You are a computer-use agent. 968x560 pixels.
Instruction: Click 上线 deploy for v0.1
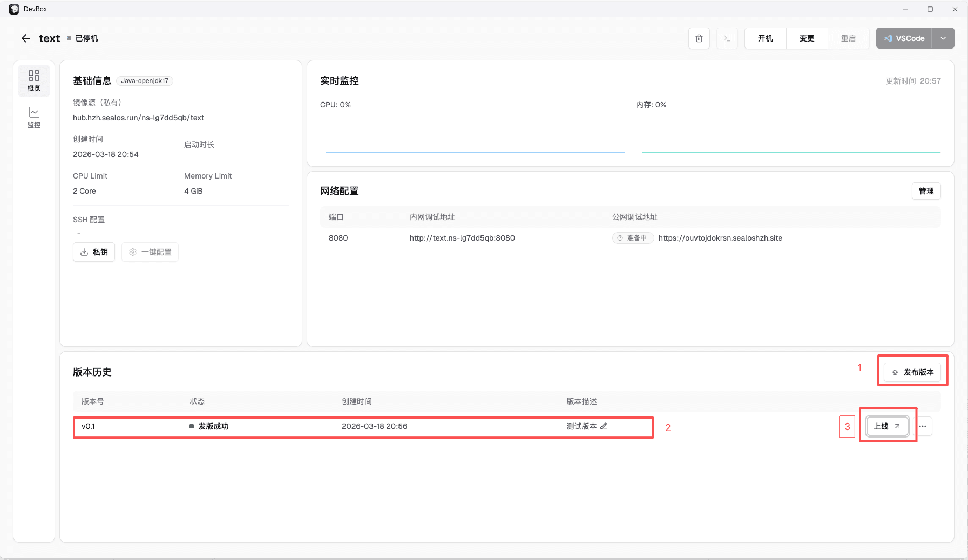coord(888,426)
